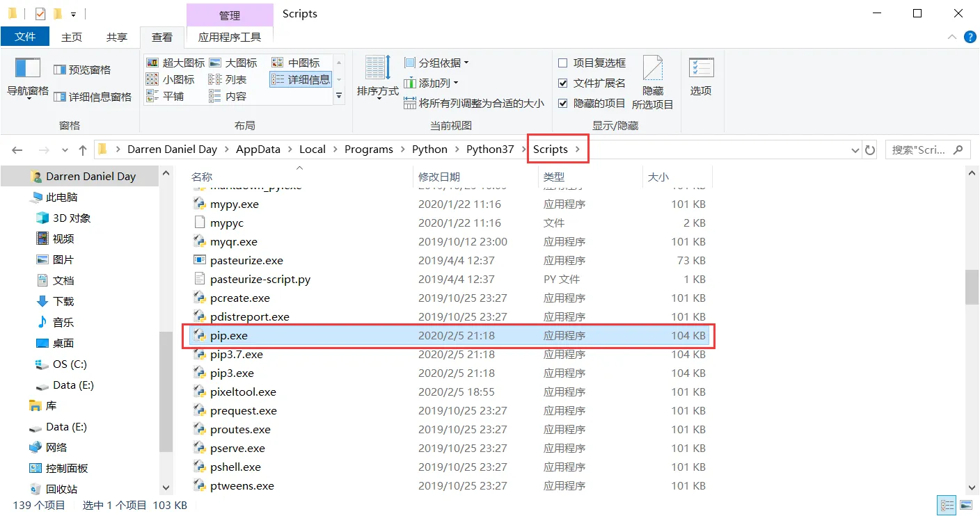Open the 文件 menu tab
980x516 pixels.
[x=25, y=37]
